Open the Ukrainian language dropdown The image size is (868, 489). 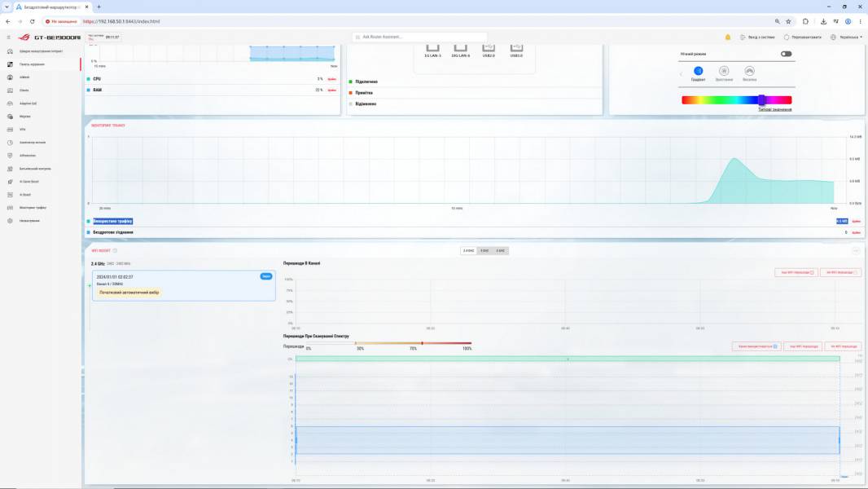[847, 37]
